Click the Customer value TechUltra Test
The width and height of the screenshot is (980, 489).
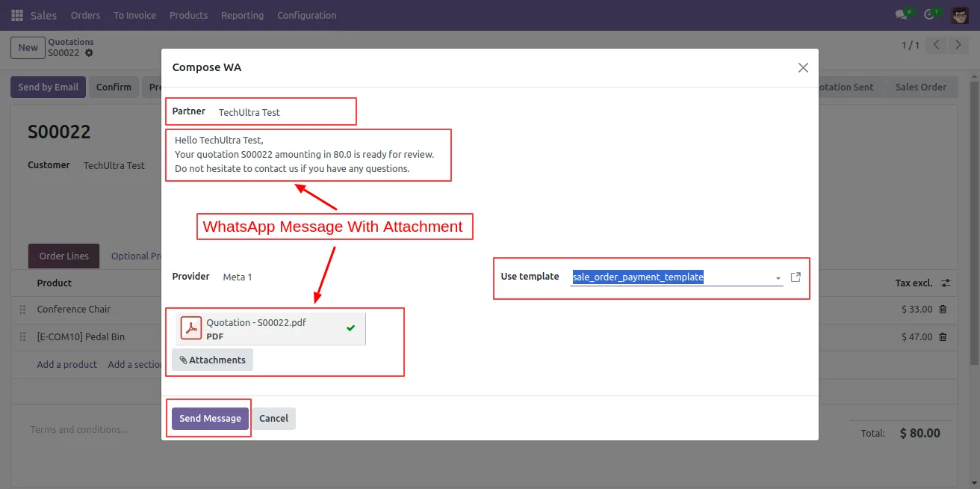114,165
